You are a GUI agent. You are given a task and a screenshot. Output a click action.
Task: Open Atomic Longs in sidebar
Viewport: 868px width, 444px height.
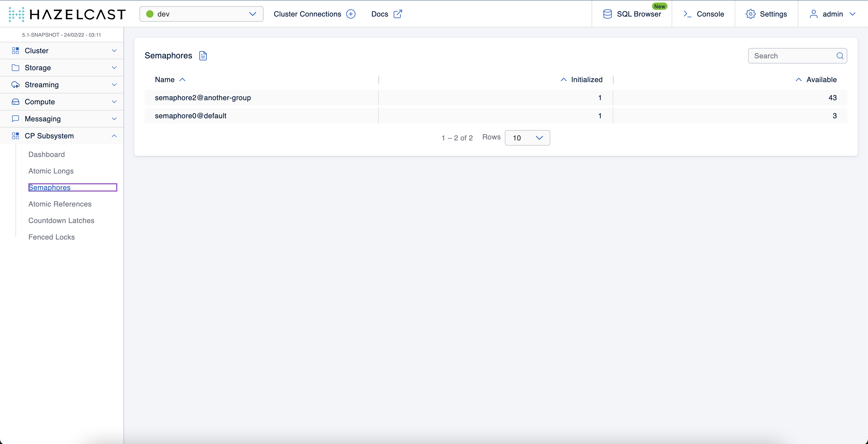[51, 171]
